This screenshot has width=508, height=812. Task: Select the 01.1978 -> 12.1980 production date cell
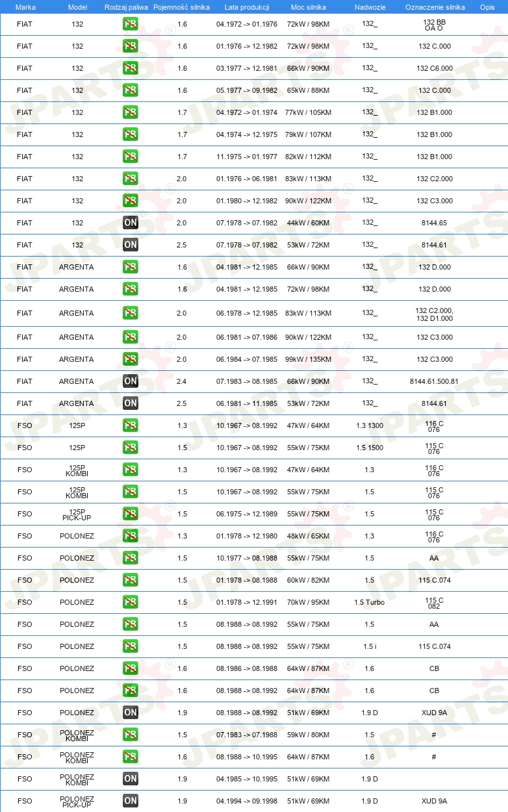(247, 536)
